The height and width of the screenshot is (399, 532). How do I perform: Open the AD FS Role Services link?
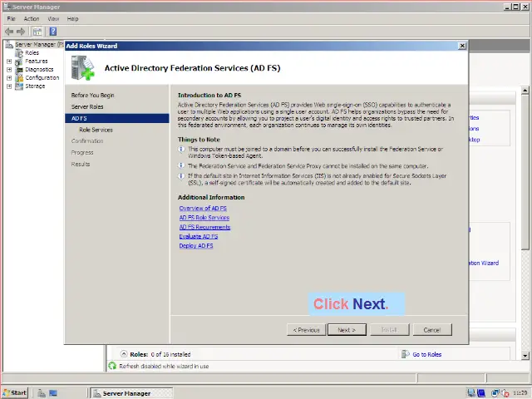pyautogui.click(x=204, y=218)
